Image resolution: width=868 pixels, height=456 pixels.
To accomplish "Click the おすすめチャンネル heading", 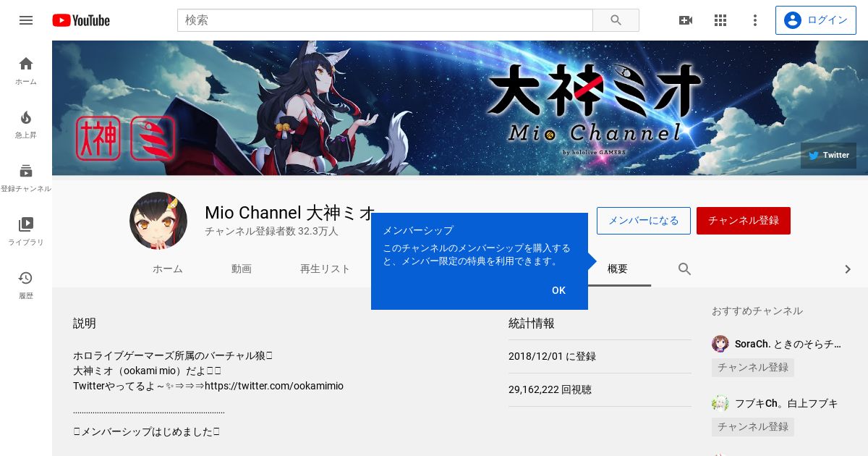I will tap(757, 311).
